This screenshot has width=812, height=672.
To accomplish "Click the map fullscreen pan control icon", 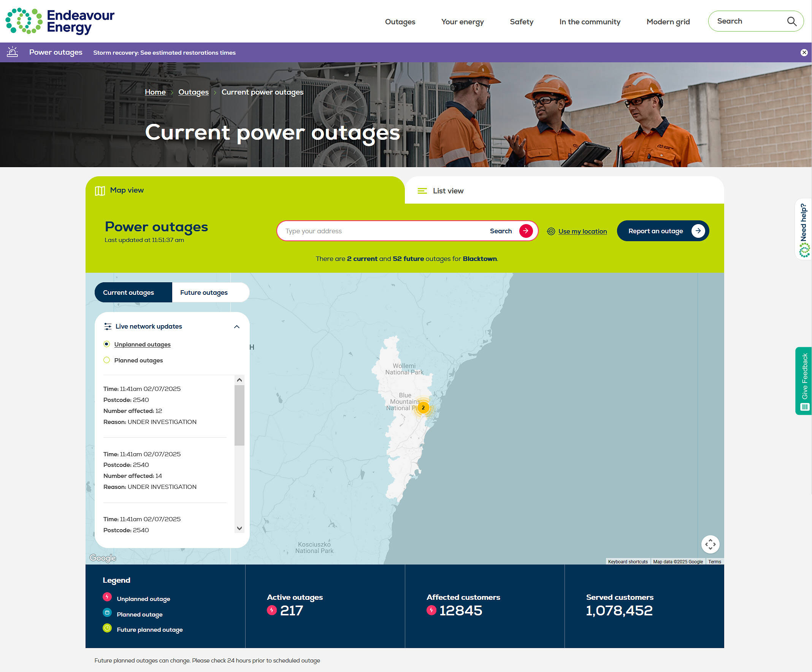I will point(710,544).
